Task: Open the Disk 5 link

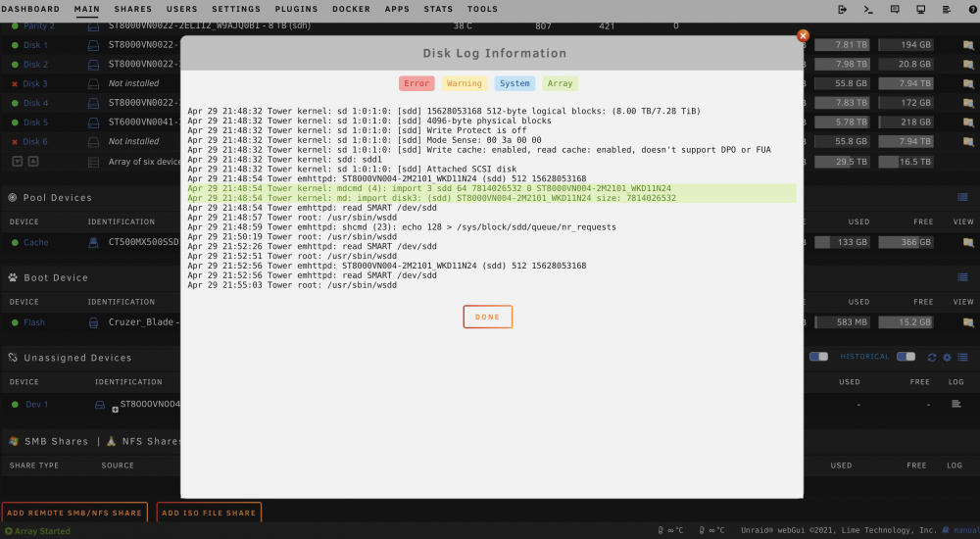Action: (35, 122)
